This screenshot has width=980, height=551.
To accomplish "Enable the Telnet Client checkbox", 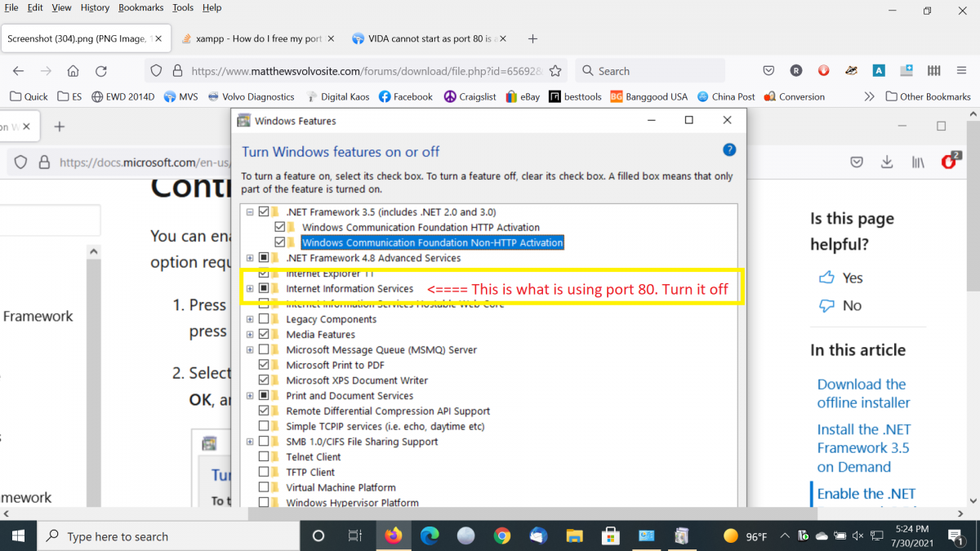I will tap(264, 457).
